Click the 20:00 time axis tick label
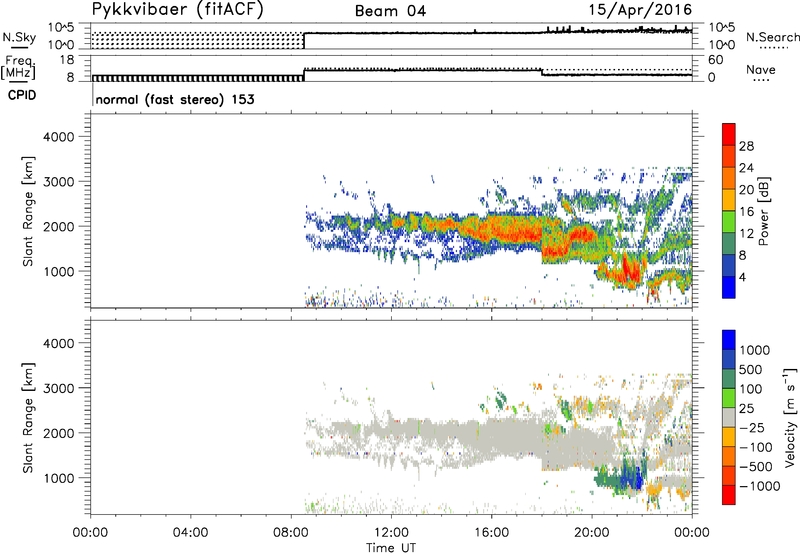Image resolution: width=800 pixels, height=554 pixels. [592, 532]
